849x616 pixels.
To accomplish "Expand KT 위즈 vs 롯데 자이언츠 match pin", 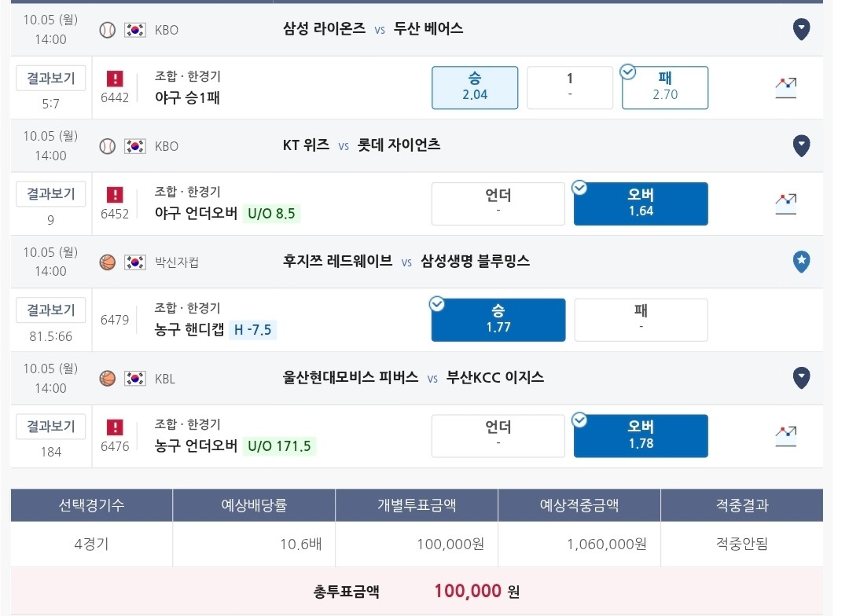I will pos(801,145).
